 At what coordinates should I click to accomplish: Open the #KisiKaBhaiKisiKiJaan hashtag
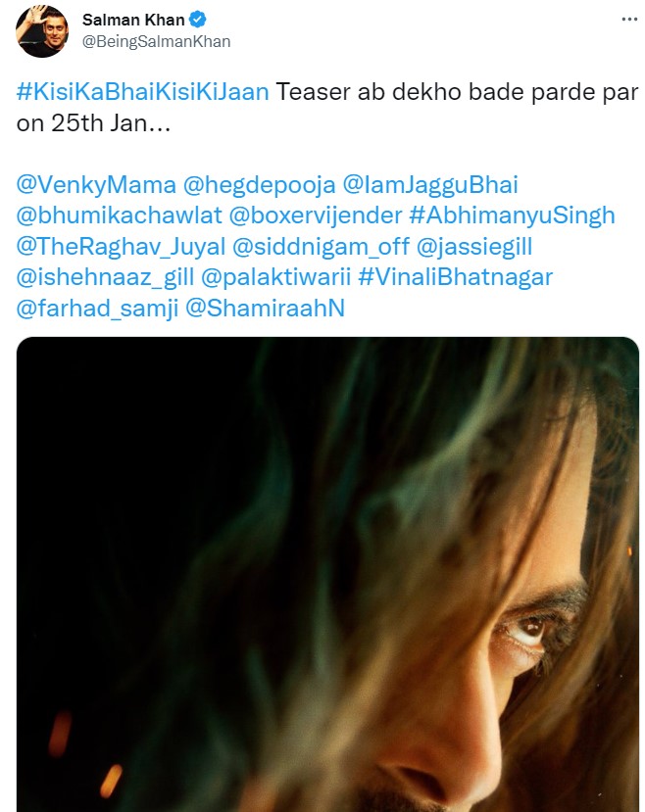coord(143,92)
